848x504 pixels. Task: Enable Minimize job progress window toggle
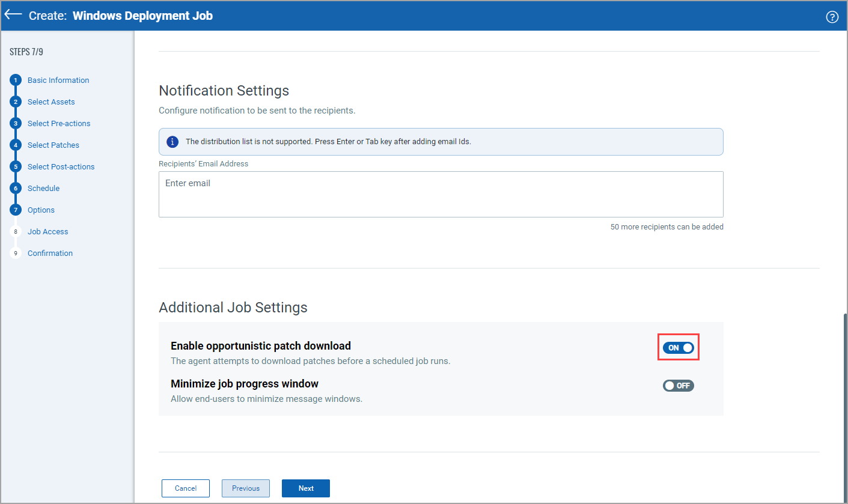(678, 386)
